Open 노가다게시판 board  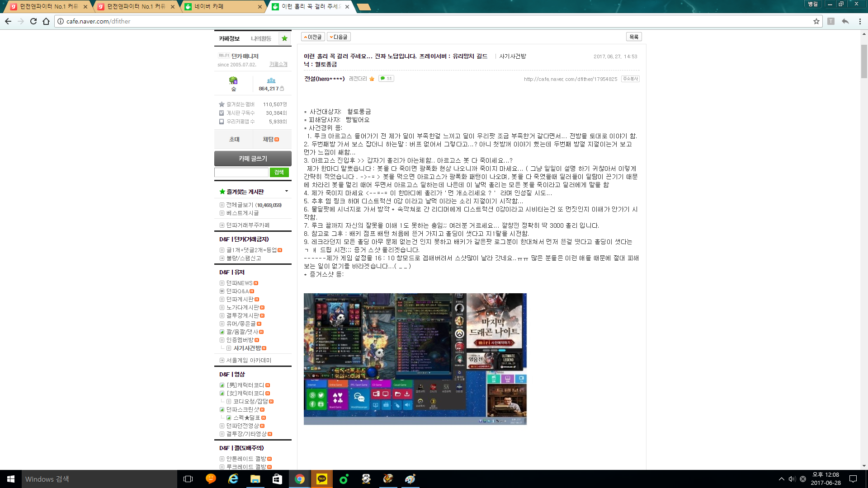coord(243,307)
